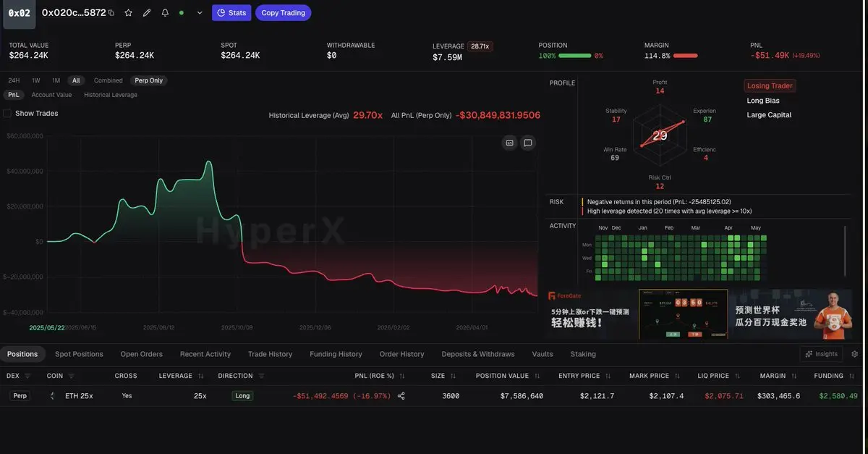Select the 1W time range
This screenshot has width=868, height=454.
pos(35,80)
